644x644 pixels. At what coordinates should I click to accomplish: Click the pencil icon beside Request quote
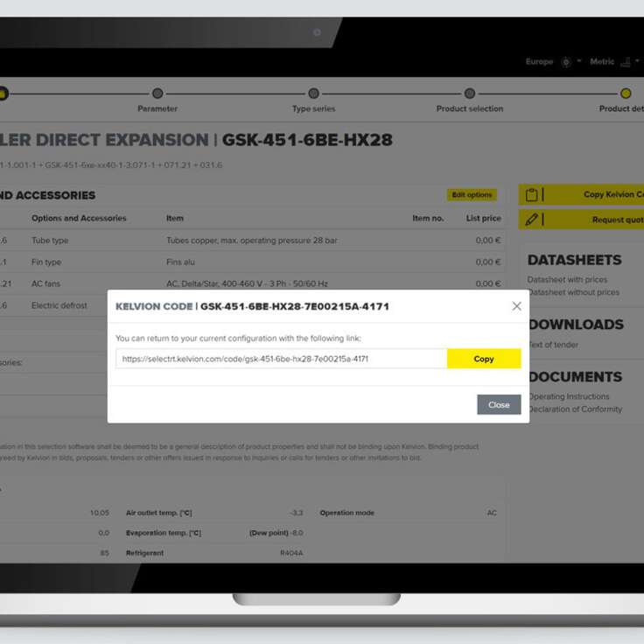coord(531,220)
